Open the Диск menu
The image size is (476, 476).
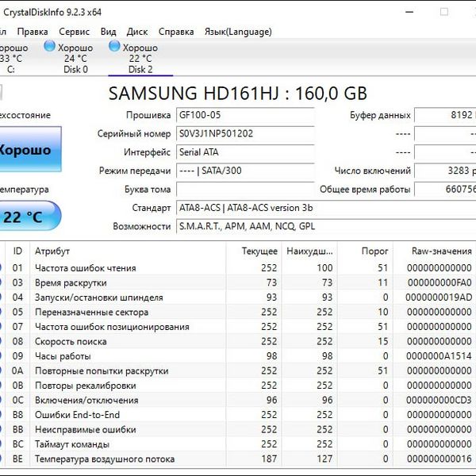[137, 32]
